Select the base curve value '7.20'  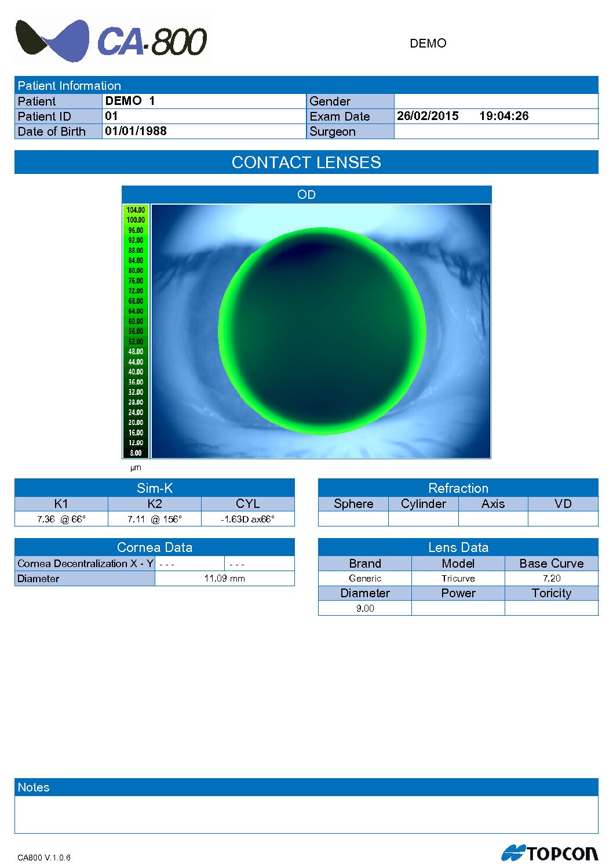tap(552, 579)
